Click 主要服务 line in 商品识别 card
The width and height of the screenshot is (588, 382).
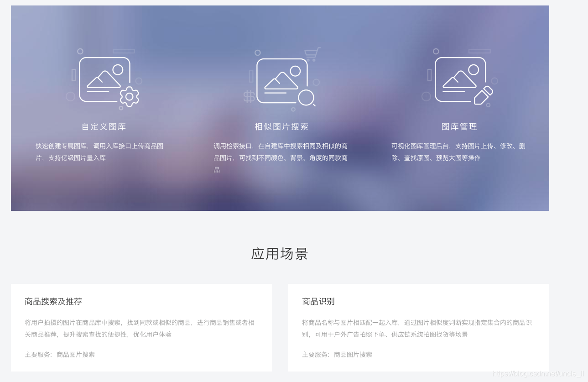click(x=337, y=355)
